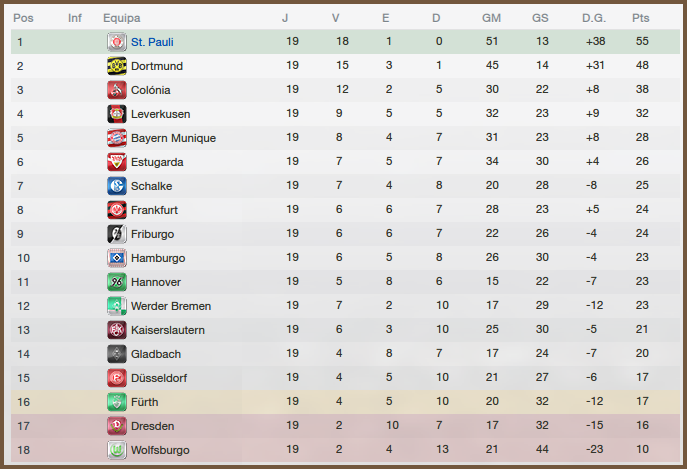Click the Leverkusen club badge icon
Viewport: 687px width, 469px height.
[116, 114]
